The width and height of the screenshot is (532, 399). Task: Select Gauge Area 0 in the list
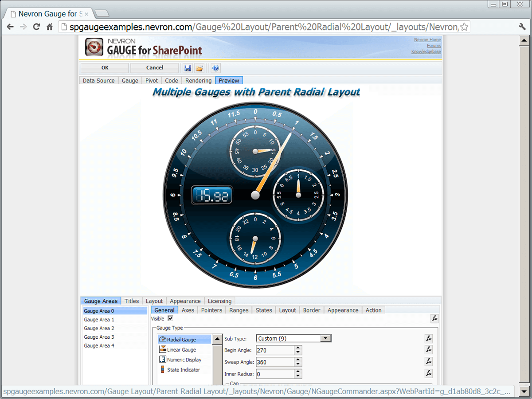coord(115,311)
